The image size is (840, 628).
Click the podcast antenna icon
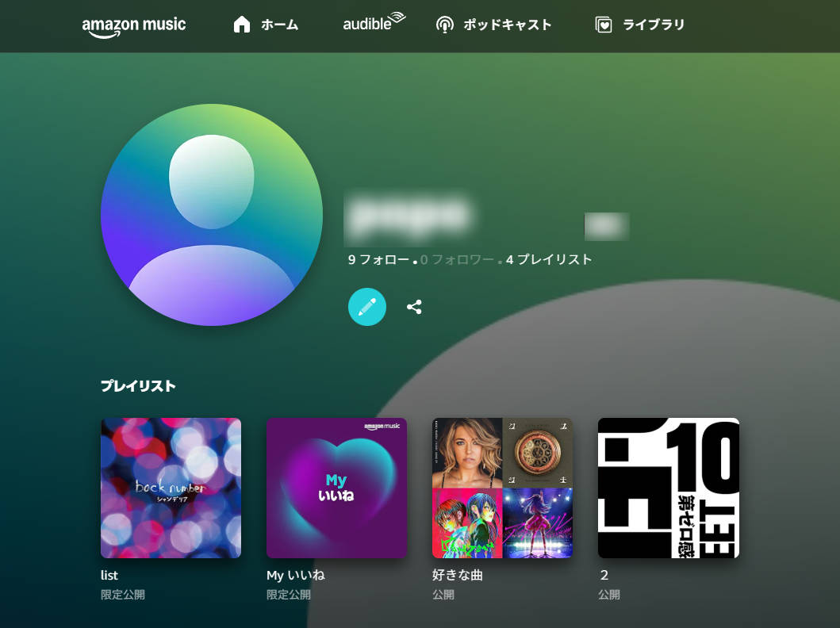pyautogui.click(x=445, y=25)
